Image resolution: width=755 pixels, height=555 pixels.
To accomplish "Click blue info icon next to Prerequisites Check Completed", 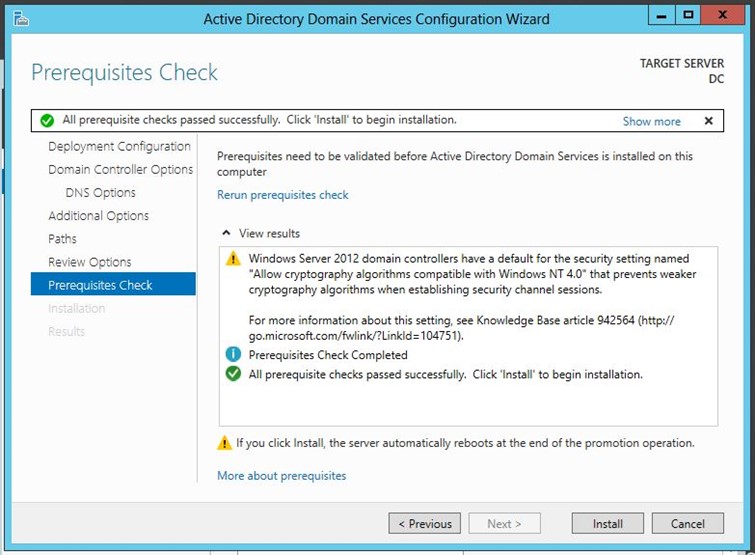I will click(233, 355).
